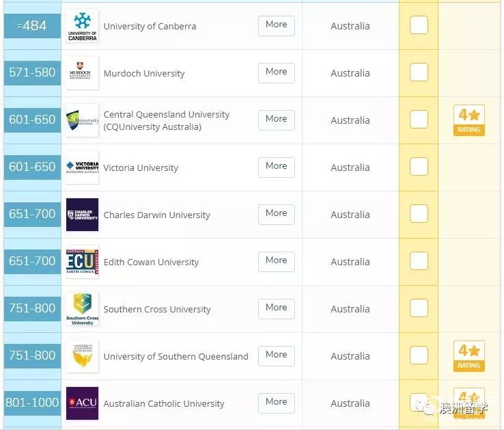Expand More for Victoria University

[x=276, y=166]
